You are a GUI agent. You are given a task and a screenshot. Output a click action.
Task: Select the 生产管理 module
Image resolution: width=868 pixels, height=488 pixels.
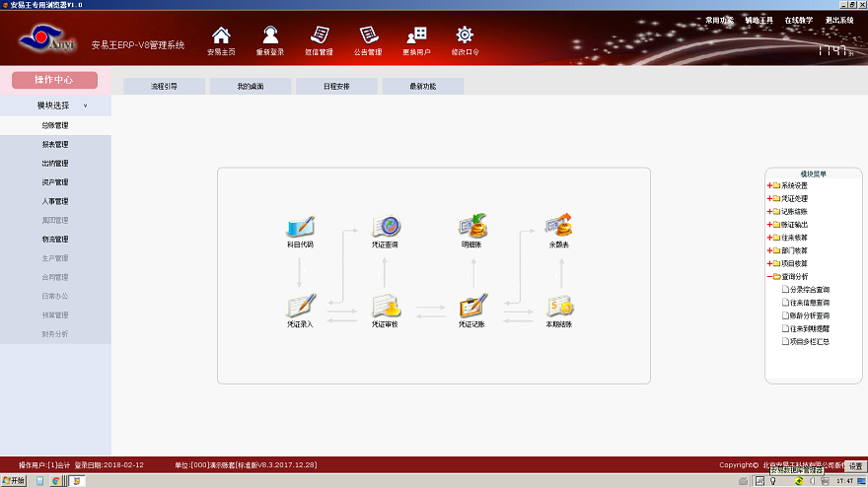point(55,258)
